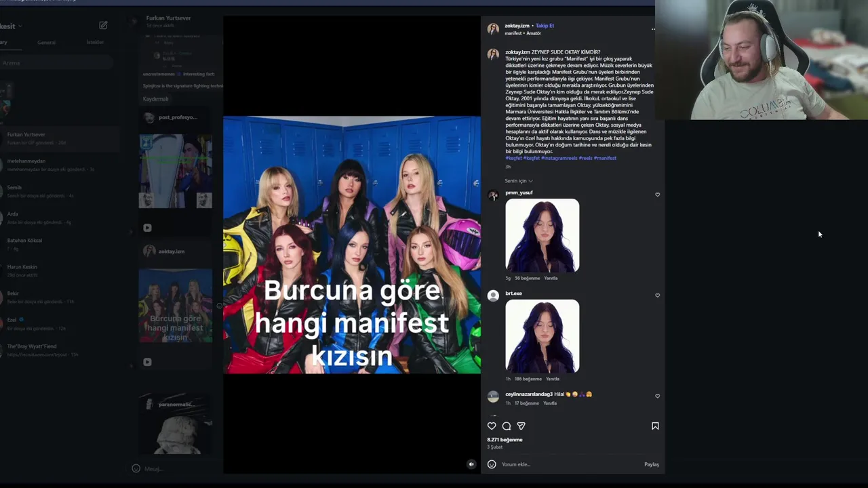This screenshot has height=488, width=868.
Task: Click Yanıtla under ceylinnazarslandag3's comment
Action: click(550, 403)
